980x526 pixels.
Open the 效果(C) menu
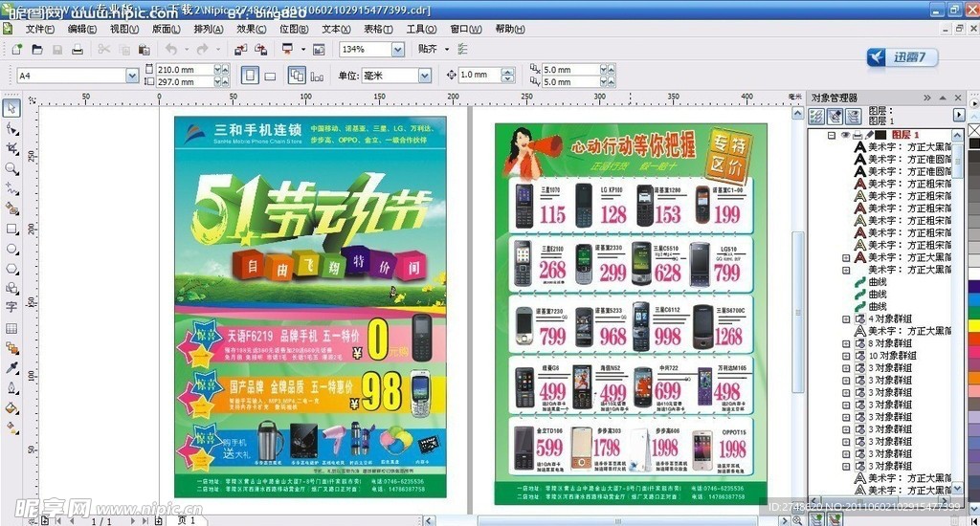pos(252,30)
